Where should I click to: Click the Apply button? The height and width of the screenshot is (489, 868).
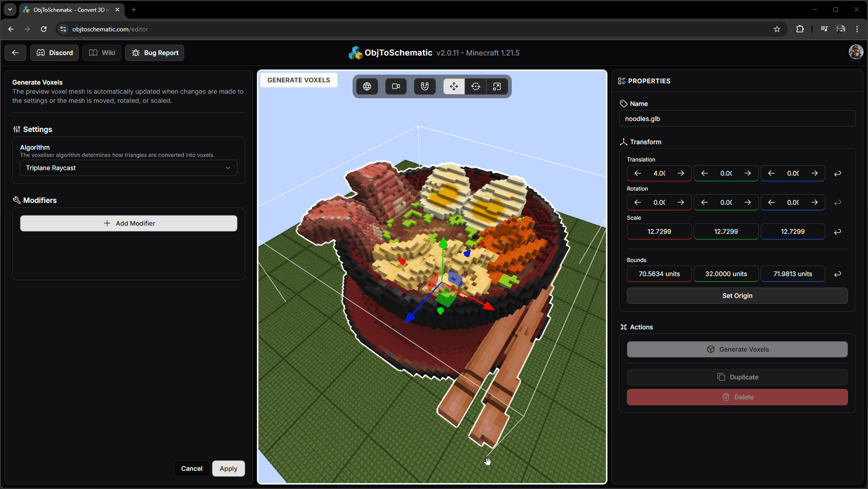(228, 469)
